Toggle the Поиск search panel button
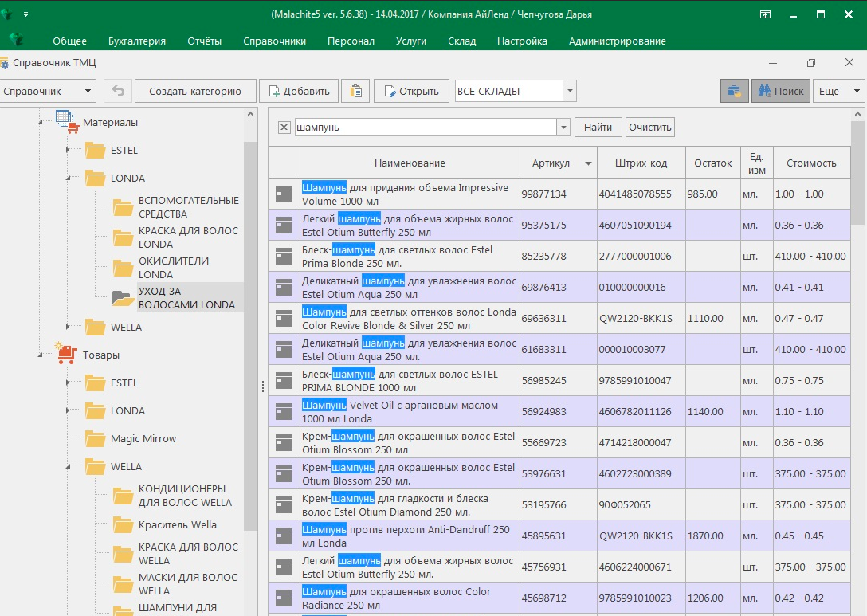This screenshot has width=867, height=616. [x=780, y=91]
